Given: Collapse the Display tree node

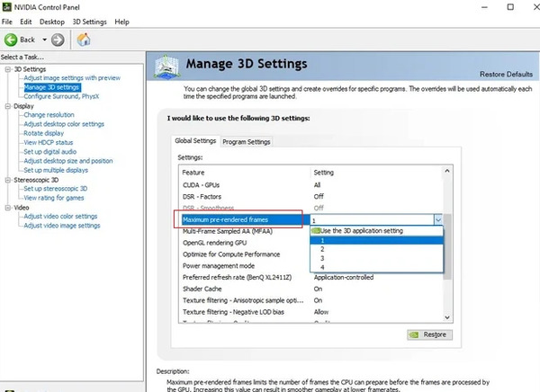Looking at the screenshot, I should [x=7, y=106].
